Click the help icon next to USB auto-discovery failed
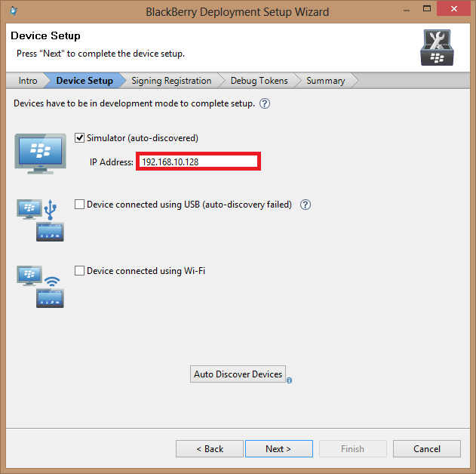Viewport: 476px width, 474px height. tap(306, 205)
